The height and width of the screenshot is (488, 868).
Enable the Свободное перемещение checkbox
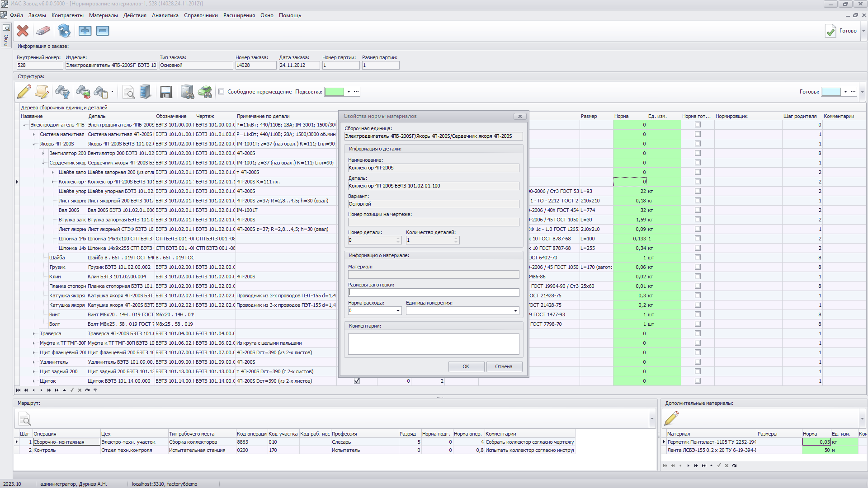point(222,92)
